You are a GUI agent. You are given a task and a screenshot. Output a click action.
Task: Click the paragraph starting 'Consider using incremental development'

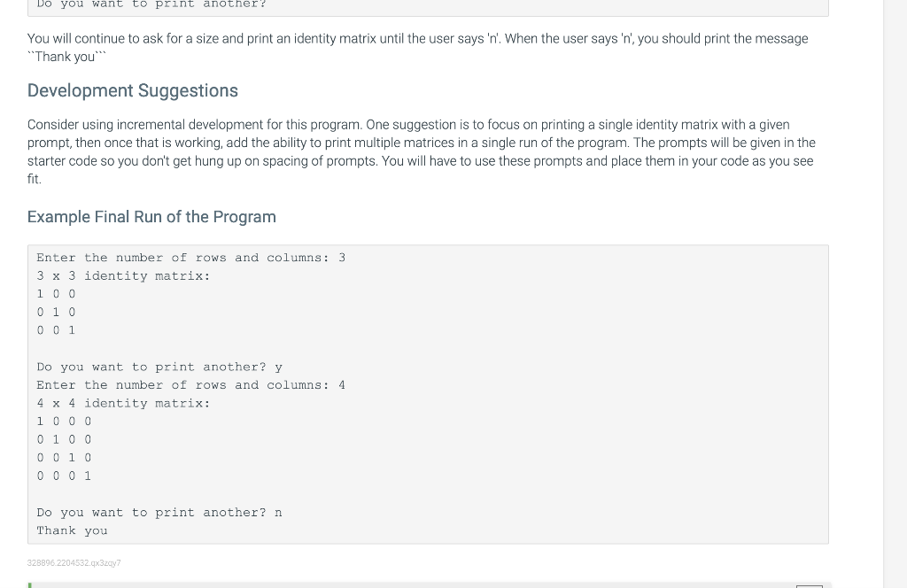[x=421, y=151]
